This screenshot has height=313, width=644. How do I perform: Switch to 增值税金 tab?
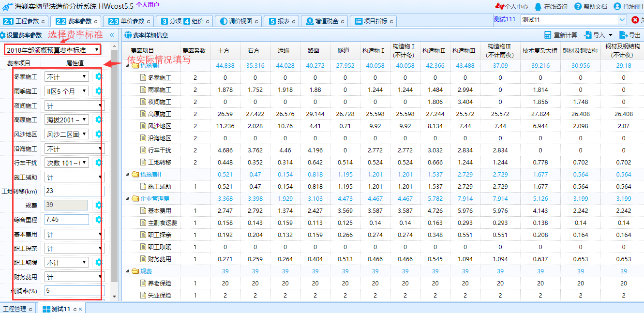324,22
